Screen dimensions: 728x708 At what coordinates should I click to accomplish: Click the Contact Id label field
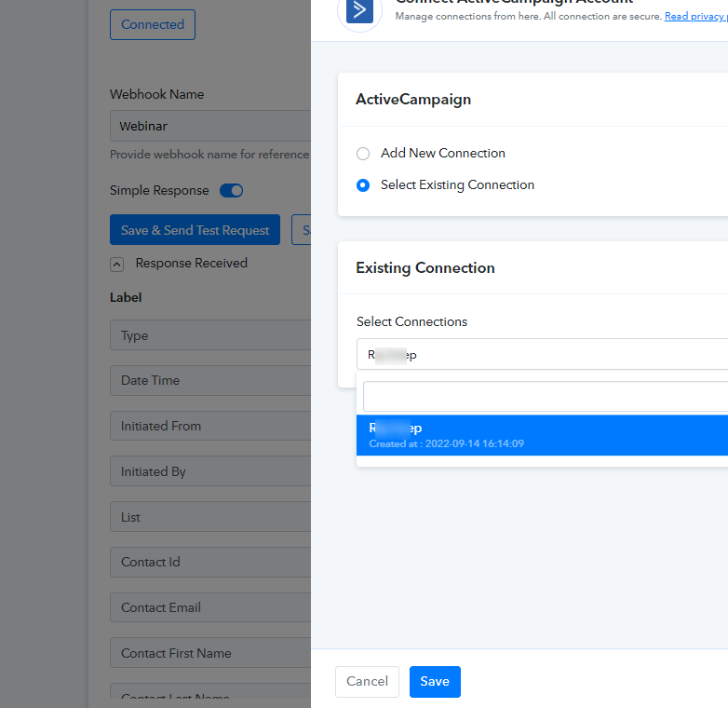tap(210, 562)
